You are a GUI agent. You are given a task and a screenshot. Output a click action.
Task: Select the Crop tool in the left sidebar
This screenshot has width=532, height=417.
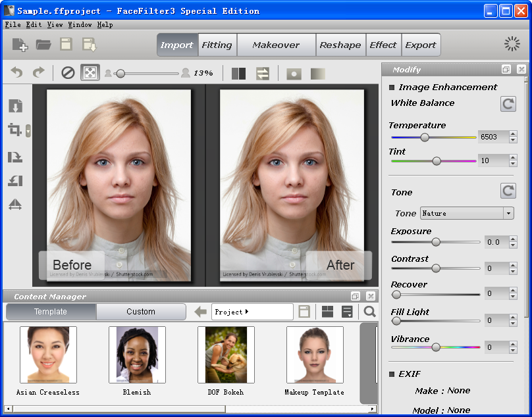point(16,130)
